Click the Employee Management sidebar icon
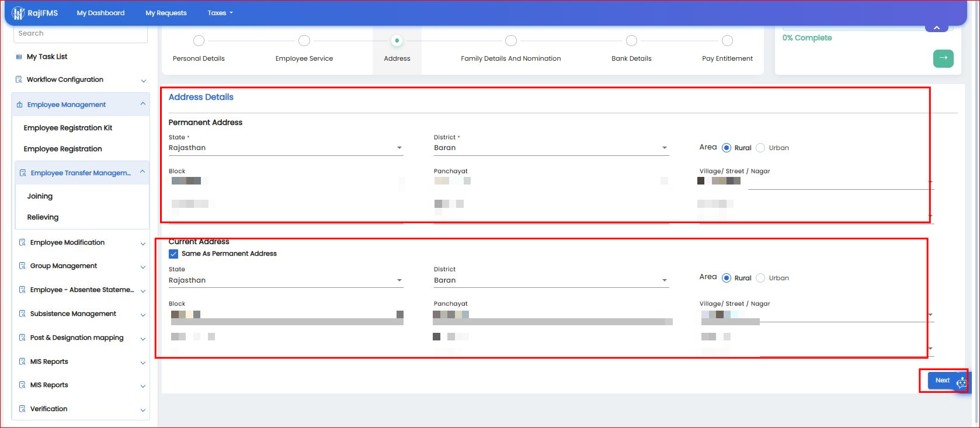980x428 pixels. (20, 105)
